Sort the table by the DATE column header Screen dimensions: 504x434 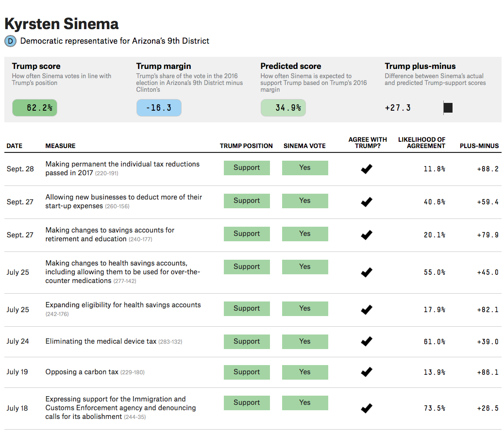pyautogui.click(x=15, y=146)
